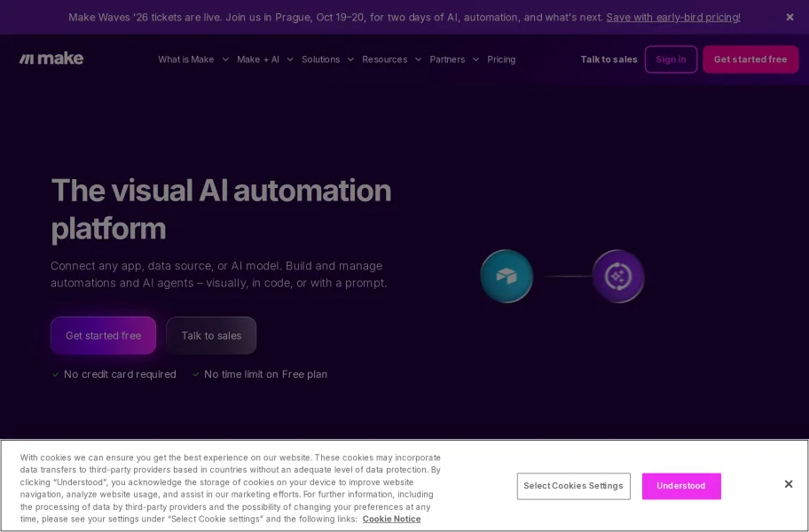
Task: Open the Partners menu
Action: click(x=447, y=59)
